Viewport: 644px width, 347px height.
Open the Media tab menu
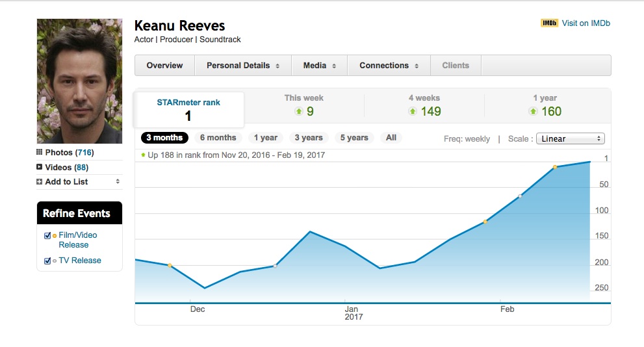click(319, 66)
